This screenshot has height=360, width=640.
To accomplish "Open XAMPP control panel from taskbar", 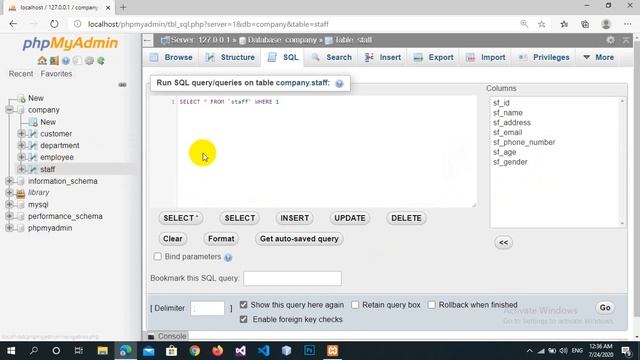I will [332, 351].
